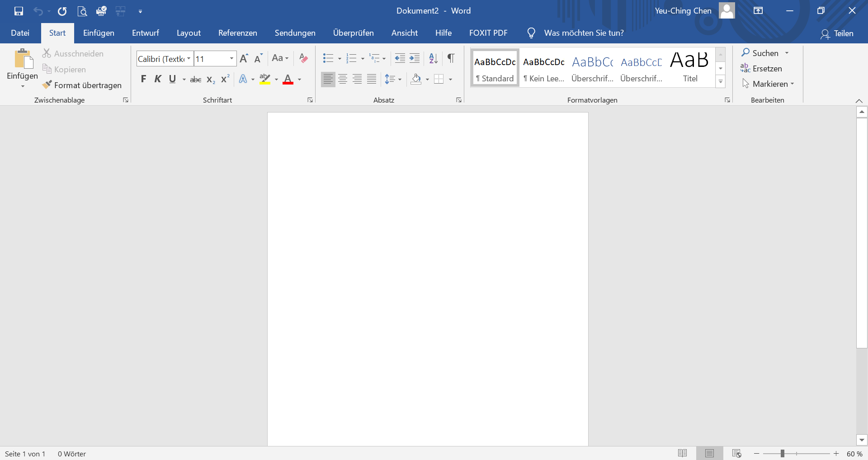The width and height of the screenshot is (868, 460).
Task: Open the Datei menu
Action: point(20,33)
